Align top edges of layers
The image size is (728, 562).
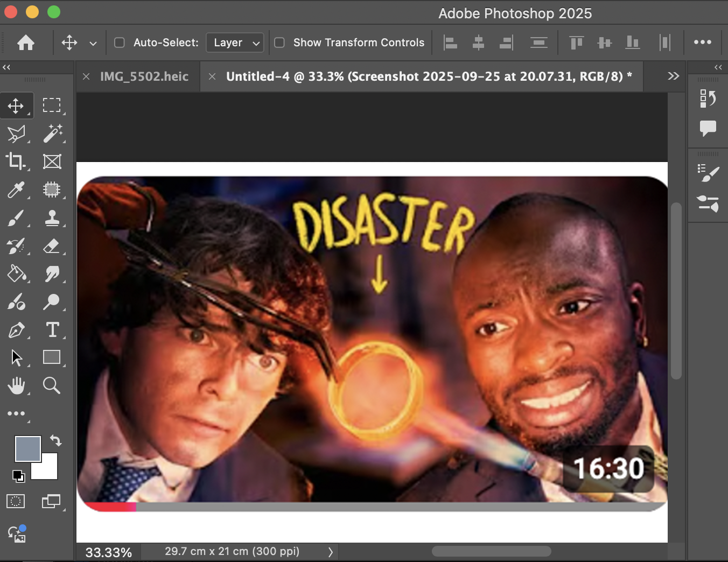tap(577, 43)
